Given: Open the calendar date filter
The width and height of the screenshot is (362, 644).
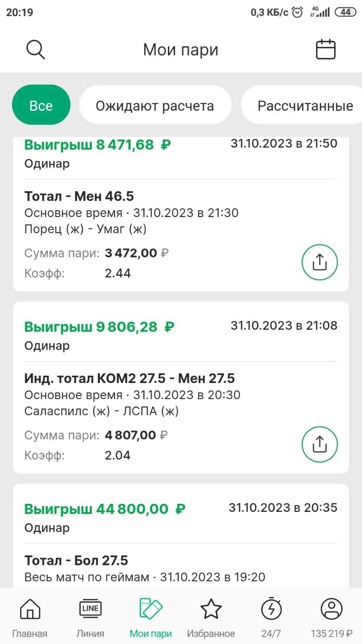Looking at the screenshot, I should tap(325, 50).
